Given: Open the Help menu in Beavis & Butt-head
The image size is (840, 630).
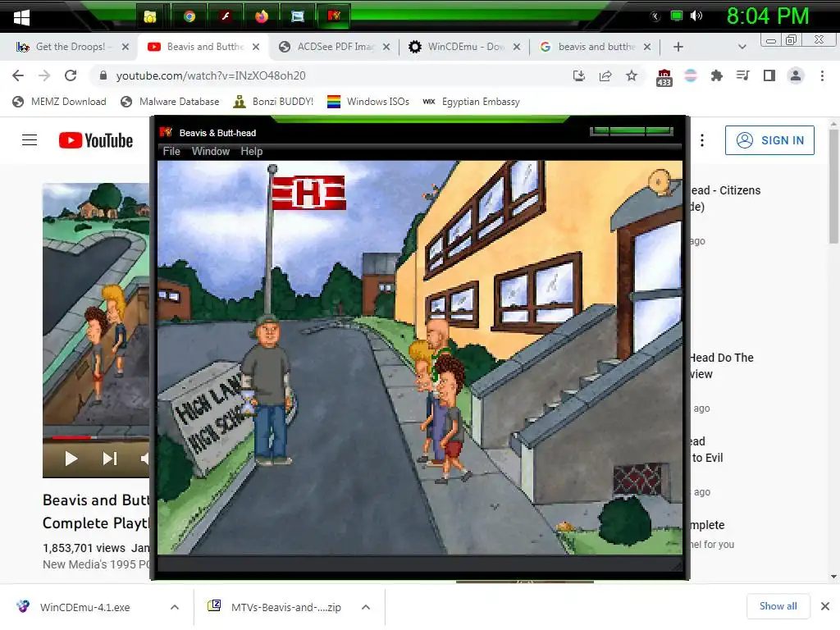Looking at the screenshot, I should (x=251, y=152).
